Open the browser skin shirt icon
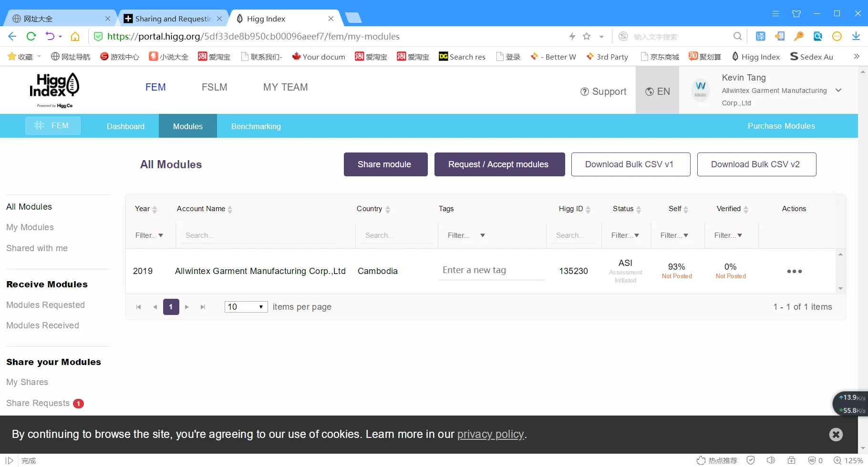This screenshot has height=467, width=868. pyautogui.click(x=796, y=13)
